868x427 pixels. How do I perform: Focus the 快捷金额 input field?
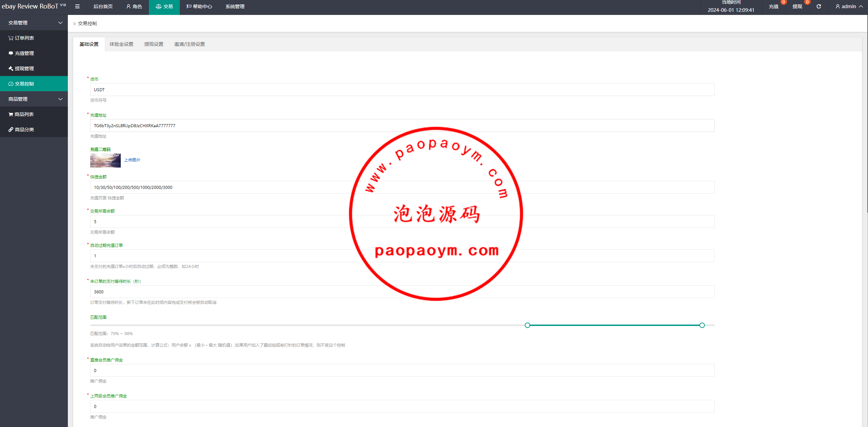[402, 187]
